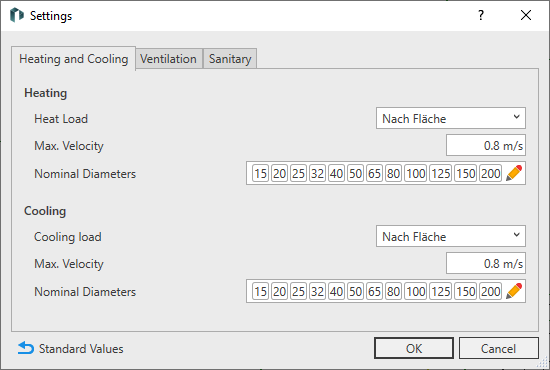Edit Cooling nominal diameters with pencil icon
The image size is (550, 370).
coord(514,291)
